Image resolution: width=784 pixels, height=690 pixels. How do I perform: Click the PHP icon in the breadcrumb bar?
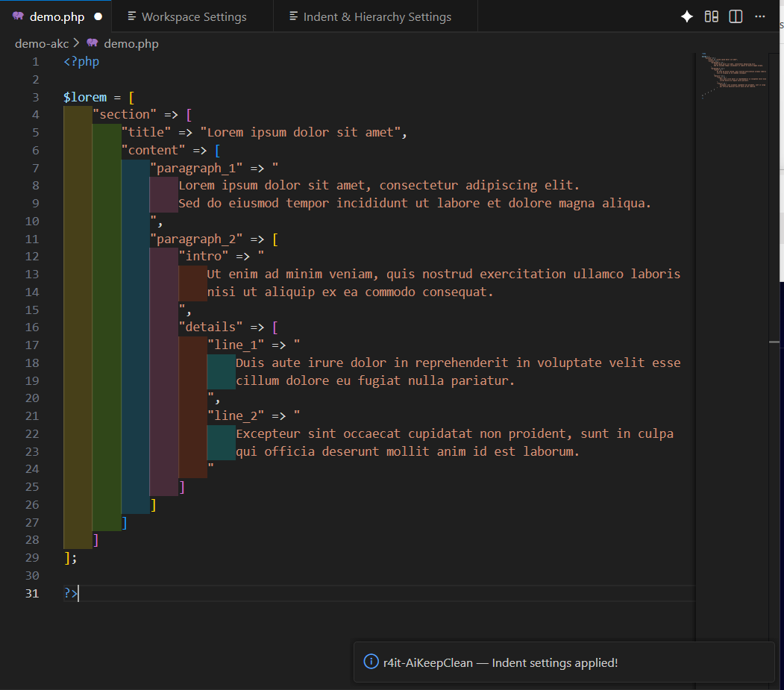click(91, 43)
